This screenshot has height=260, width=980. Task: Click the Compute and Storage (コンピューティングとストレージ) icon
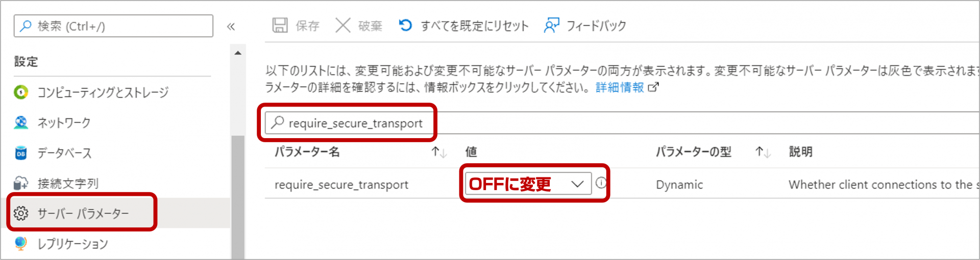pos(21,92)
